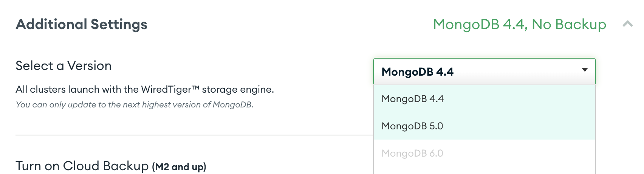
Task: Click the WiredTiger storage engine description
Action: (145, 90)
